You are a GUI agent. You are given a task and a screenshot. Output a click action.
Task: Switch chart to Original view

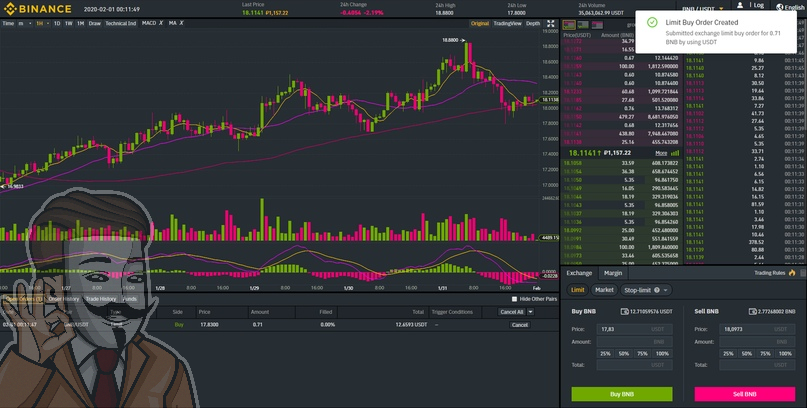(x=480, y=24)
